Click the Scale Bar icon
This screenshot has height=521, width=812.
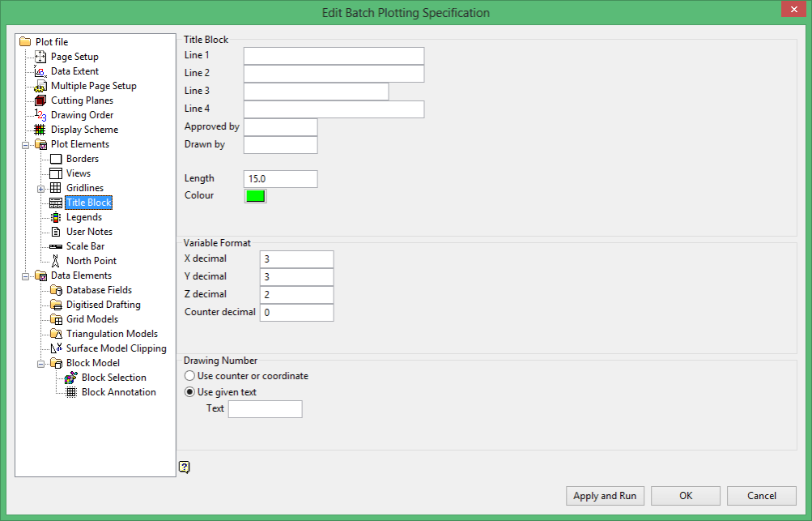[x=55, y=246]
